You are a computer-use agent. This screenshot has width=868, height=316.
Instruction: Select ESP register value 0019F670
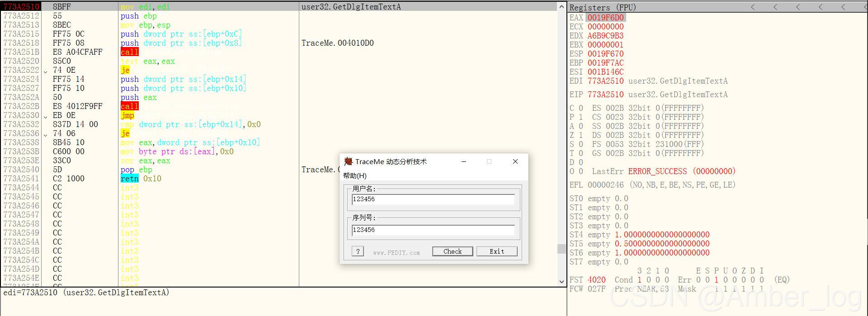606,54
